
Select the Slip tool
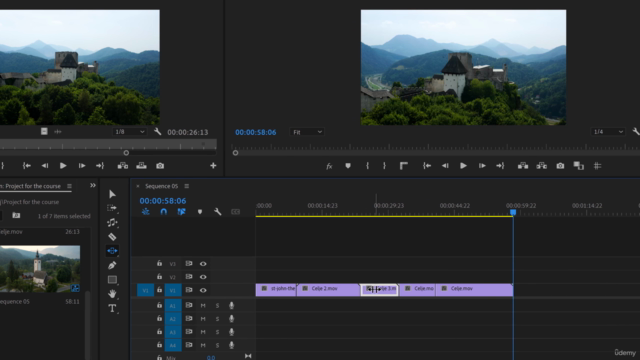pos(112,251)
